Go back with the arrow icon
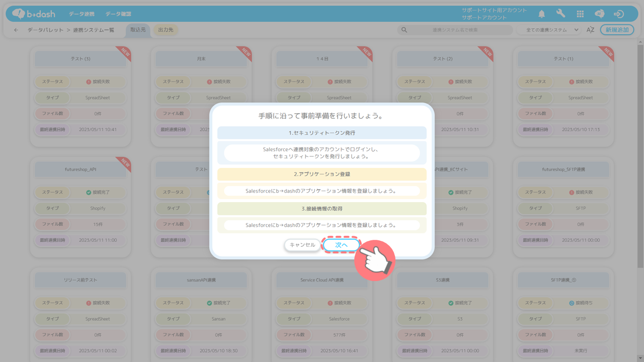This screenshot has height=362, width=644. [x=16, y=30]
